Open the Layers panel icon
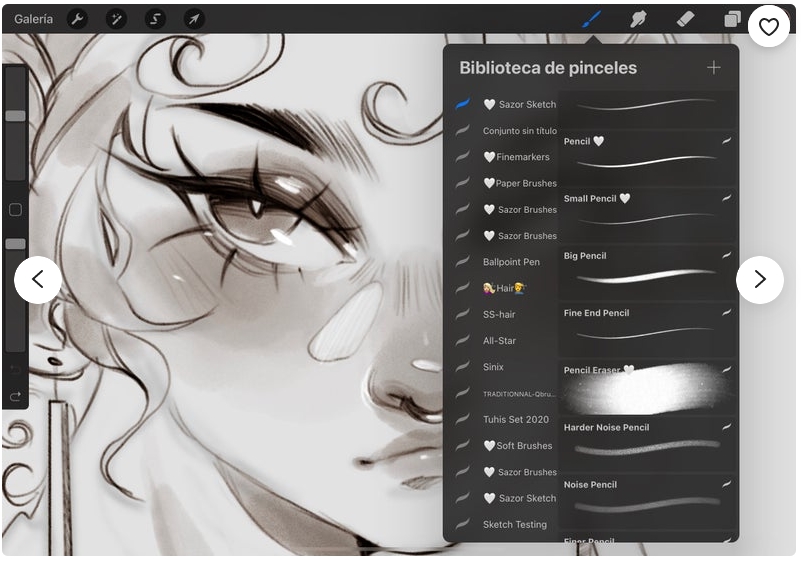This screenshot has height=561, width=801. (x=732, y=19)
